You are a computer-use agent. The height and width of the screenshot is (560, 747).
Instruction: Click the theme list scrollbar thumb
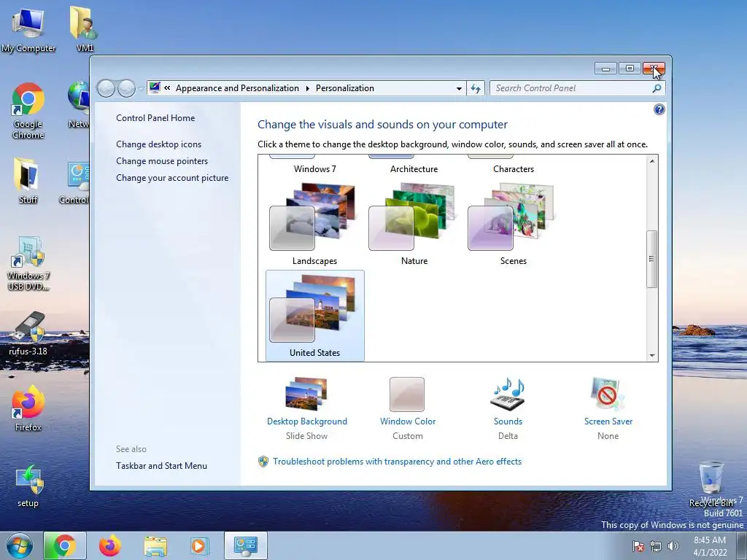click(651, 259)
